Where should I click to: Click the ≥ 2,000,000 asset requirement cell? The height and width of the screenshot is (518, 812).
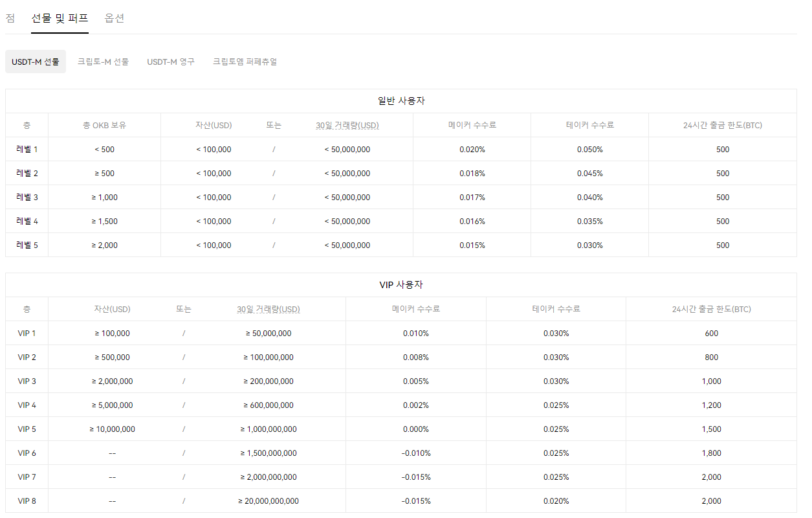(112, 381)
